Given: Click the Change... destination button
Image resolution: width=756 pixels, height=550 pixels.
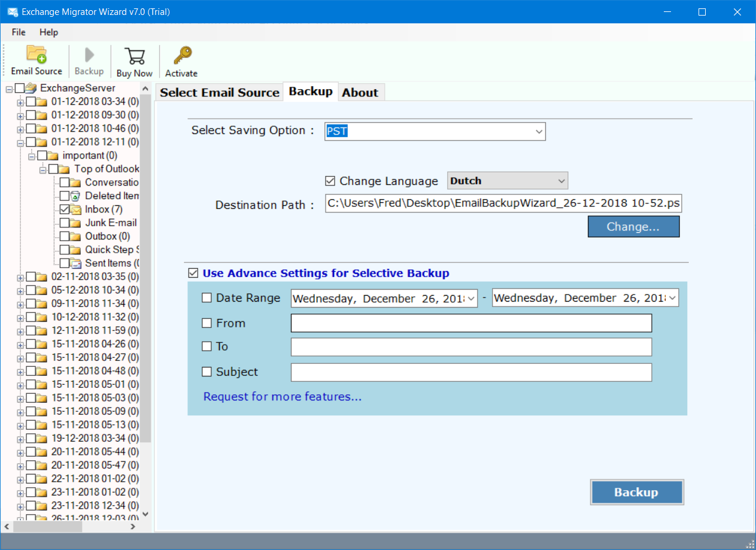Looking at the screenshot, I should (x=633, y=227).
